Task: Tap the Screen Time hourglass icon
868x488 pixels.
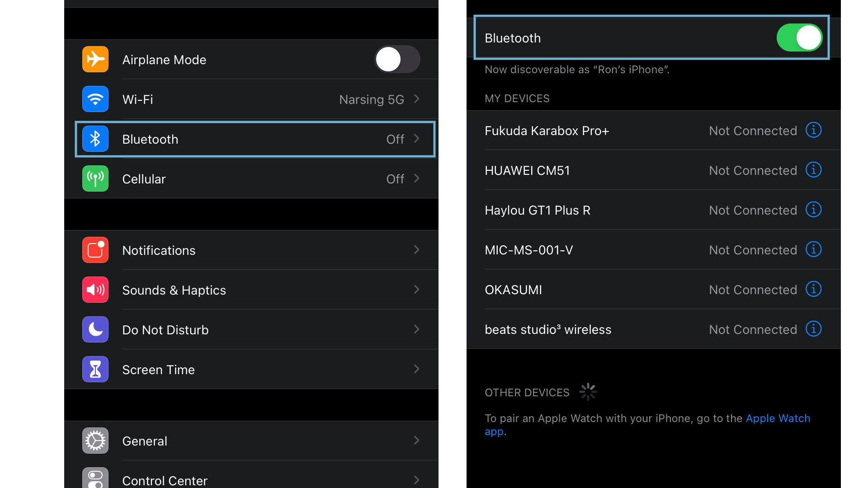Action: 95,369
